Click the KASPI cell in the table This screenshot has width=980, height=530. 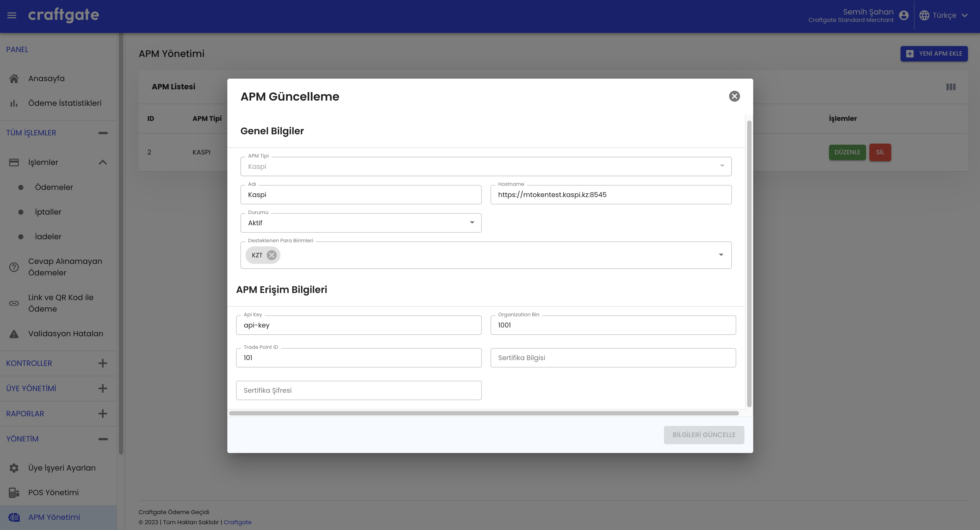click(x=201, y=152)
